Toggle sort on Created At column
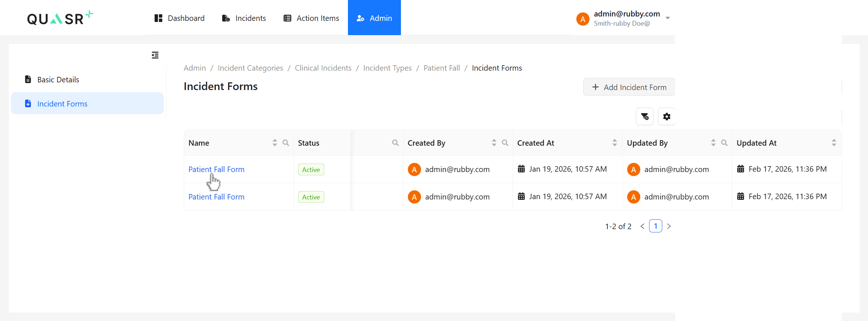Screen dimensions: 868x321 [x=615, y=143]
